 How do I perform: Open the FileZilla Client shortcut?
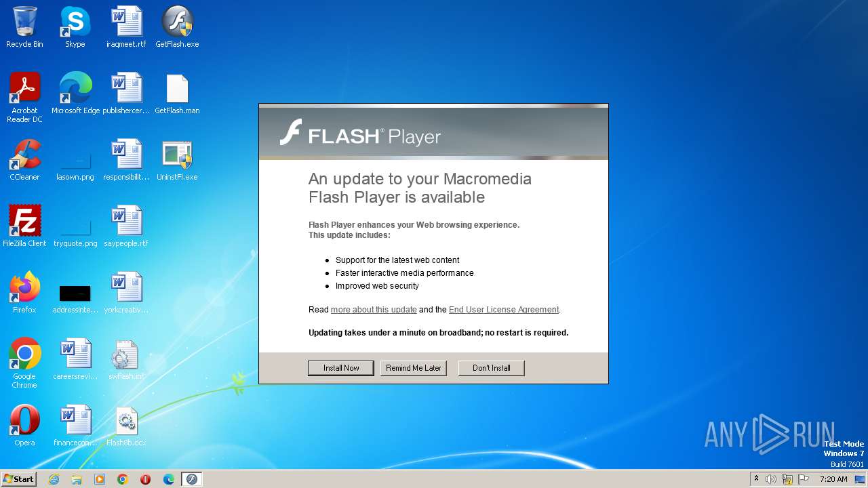[x=24, y=226]
